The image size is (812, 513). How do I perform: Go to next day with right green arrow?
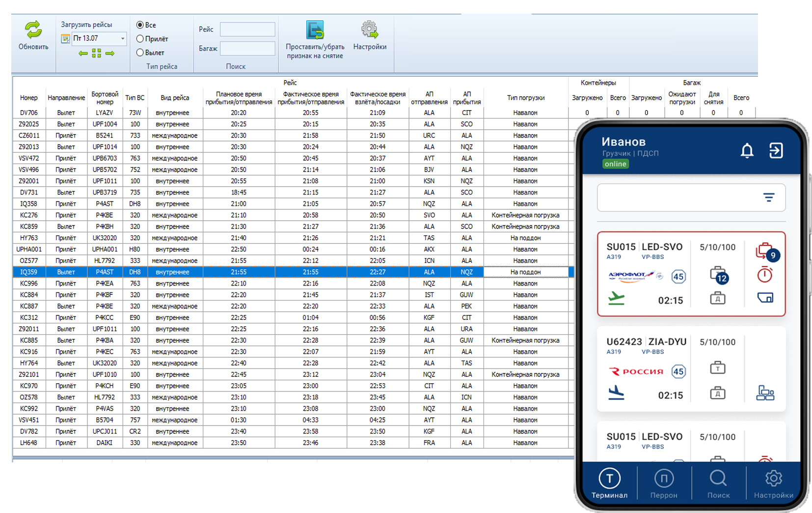tap(110, 53)
